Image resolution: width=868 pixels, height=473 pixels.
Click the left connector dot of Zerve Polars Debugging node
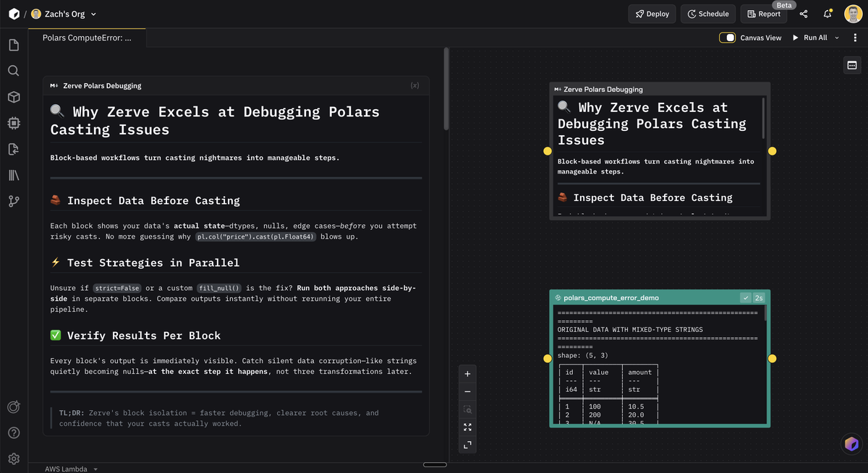[x=548, y=151]
